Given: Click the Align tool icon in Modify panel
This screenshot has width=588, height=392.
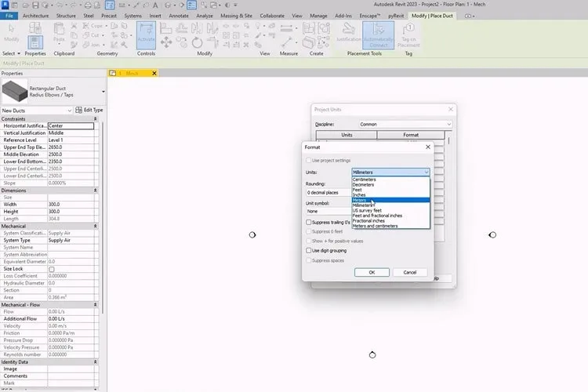Looking at the screenshot, I should click(165, 28).
